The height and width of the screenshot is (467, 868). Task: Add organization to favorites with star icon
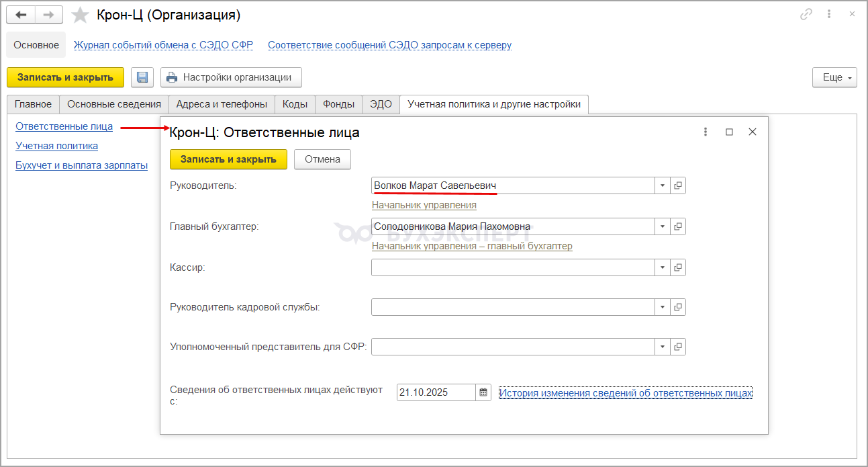click(x=80, y=15)
